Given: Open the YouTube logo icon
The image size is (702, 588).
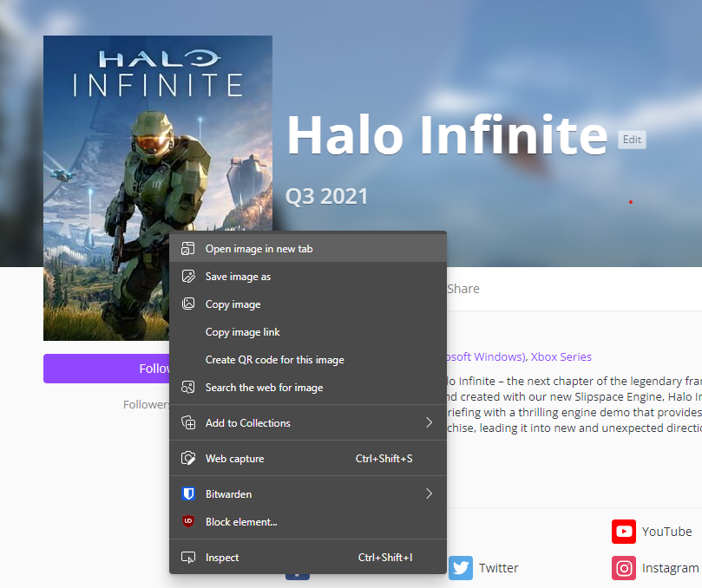Looking at the screenshot, I should (x=624, y=531).
